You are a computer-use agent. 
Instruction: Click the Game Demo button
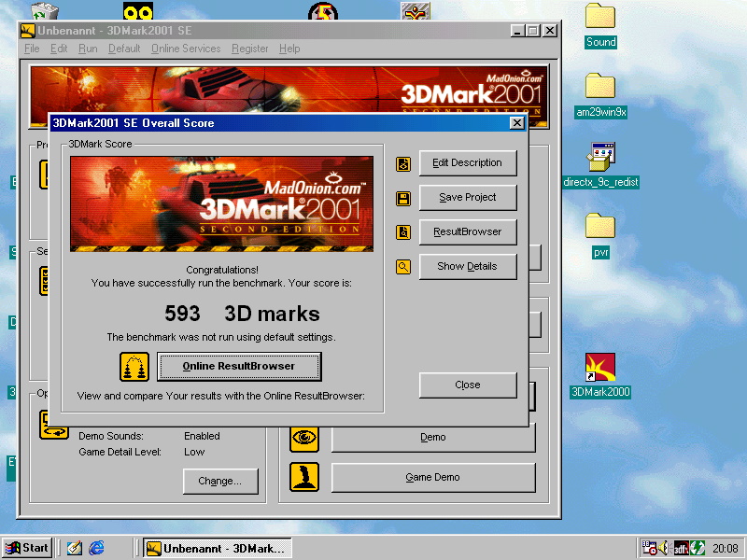433,477
